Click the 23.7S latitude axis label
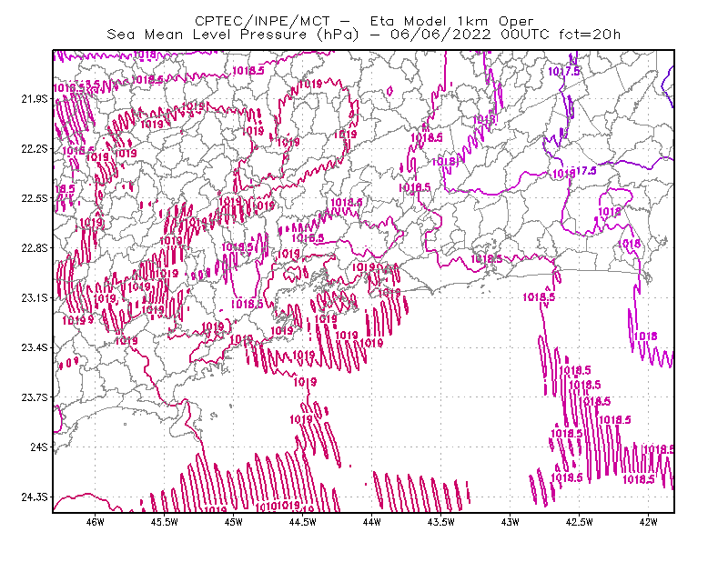Viewport: 728px width, 562px height. (35, 397)
